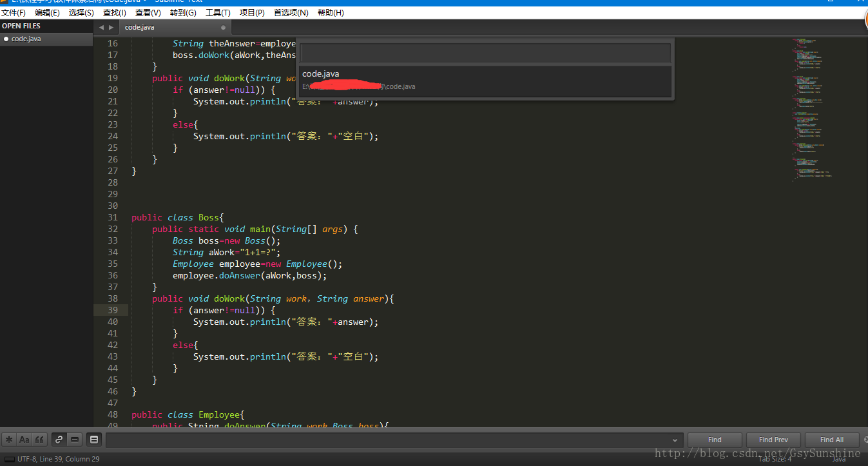Change Java syntax in status bar
Viewport: 868px width, 466px height.
click(838, 459)
